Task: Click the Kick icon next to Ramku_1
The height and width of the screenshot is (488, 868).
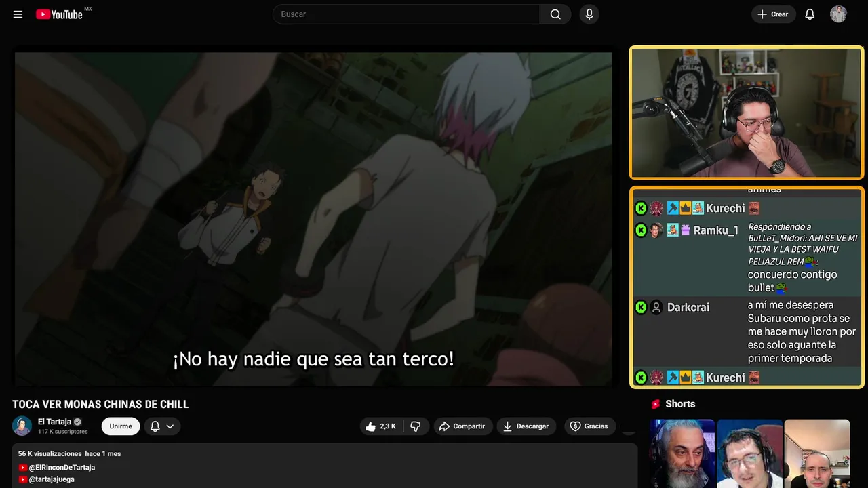Action: click(641, 230)
